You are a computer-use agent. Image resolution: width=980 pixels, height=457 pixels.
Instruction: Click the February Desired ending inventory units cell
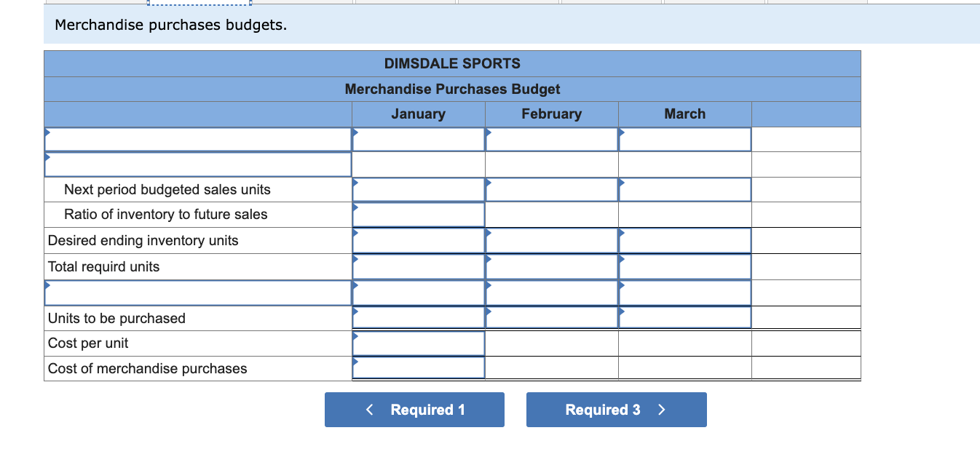pyautogui.click(x=551, y=240)
